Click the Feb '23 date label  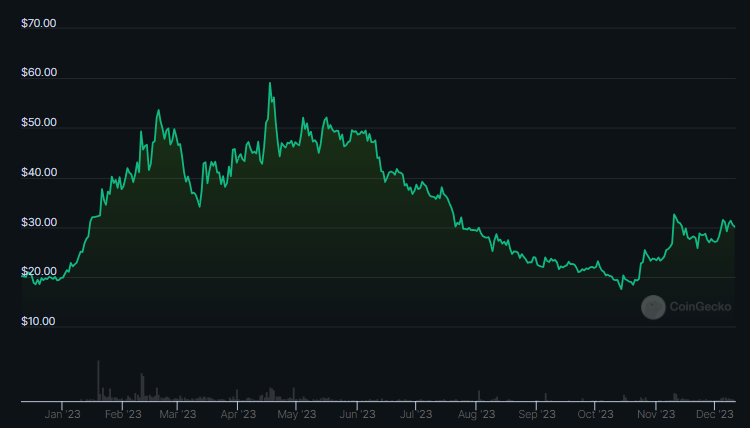[123, 414]
